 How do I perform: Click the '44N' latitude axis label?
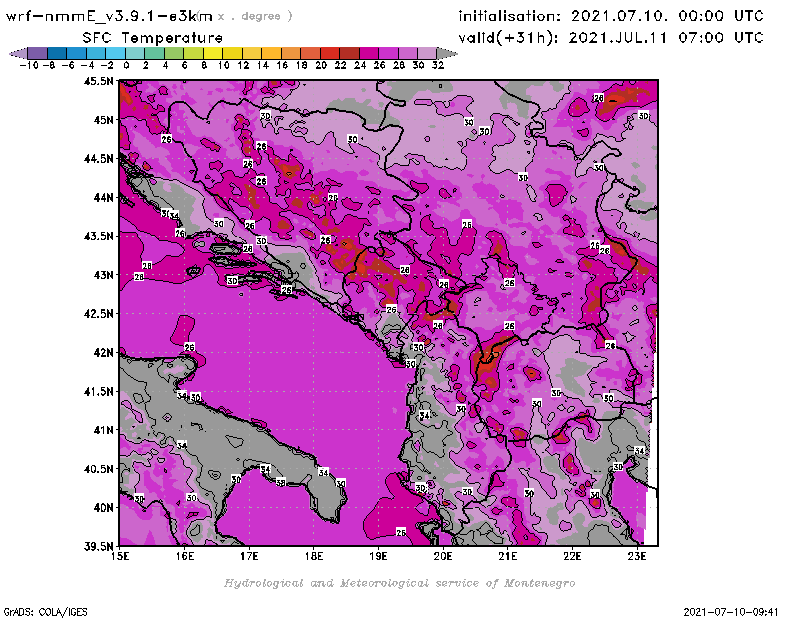(x=103, y=197)
